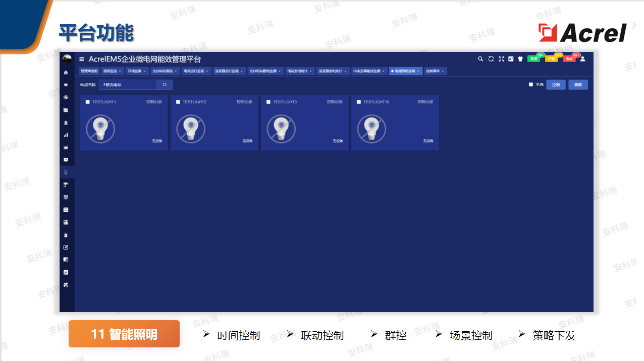Open the document report sidebar icon
The width and height of the screenshot is (644, 361).
(x=66, y=272)
